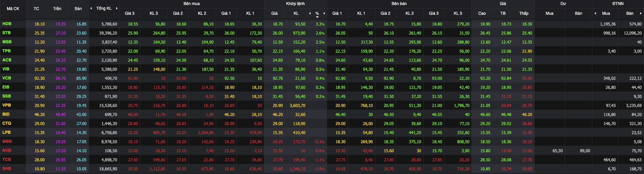Click MBB floor price 17.05
The image size is (644, 174).
(x=82, y=142)
